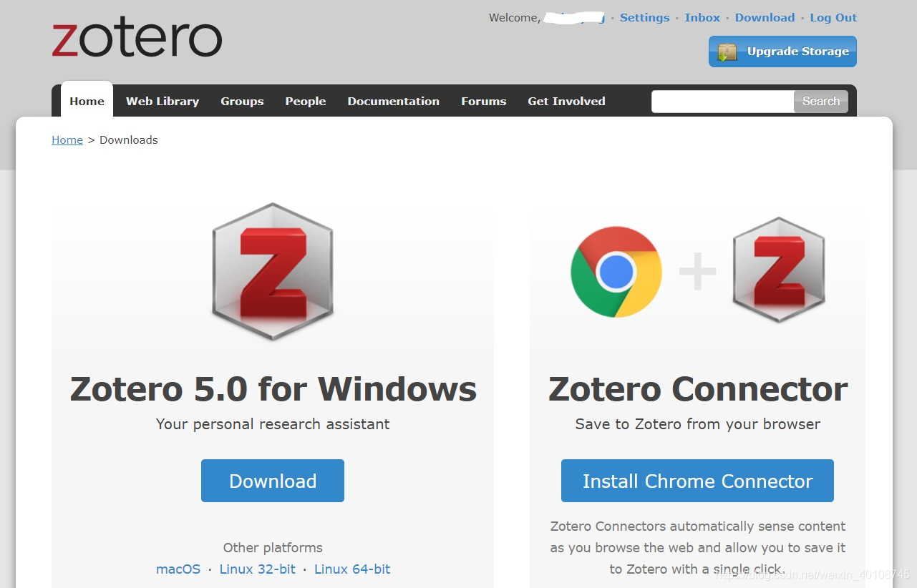Open the Inbox link
The image size is (917, 588).
pos(702,18)
